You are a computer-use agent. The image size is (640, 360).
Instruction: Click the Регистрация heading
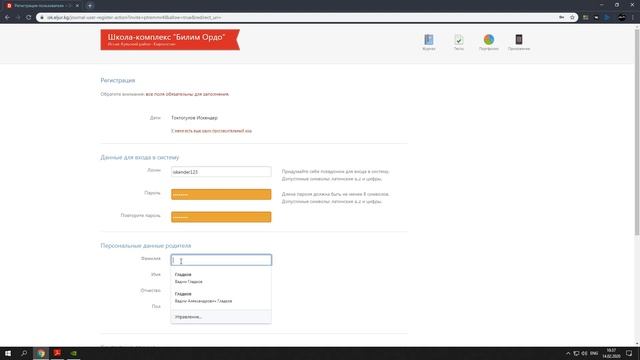118,80
